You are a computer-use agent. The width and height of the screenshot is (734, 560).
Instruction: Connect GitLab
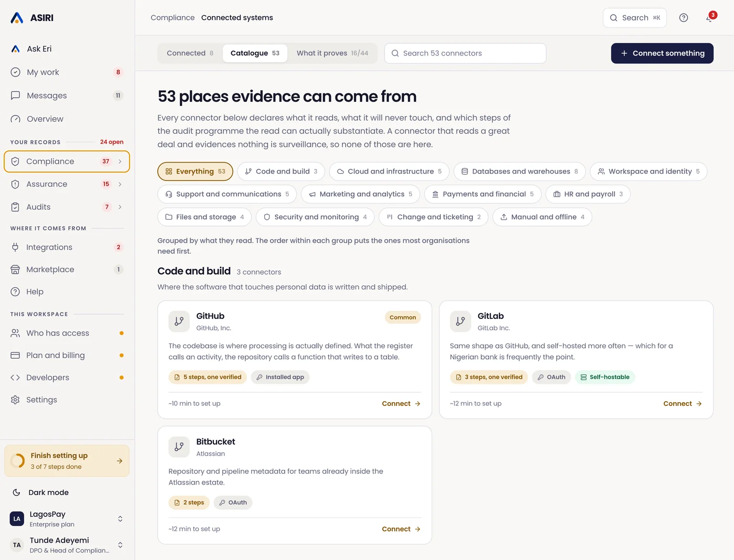683,404
